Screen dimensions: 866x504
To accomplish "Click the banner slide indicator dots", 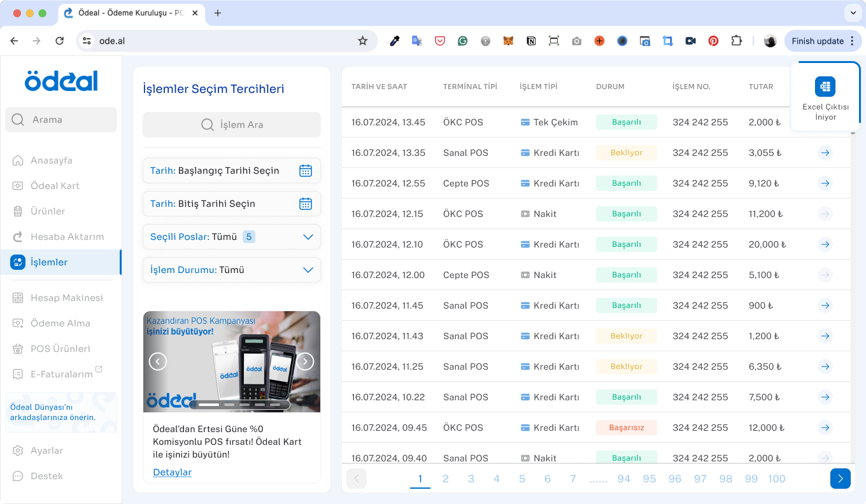I will [x=239, y=404].
